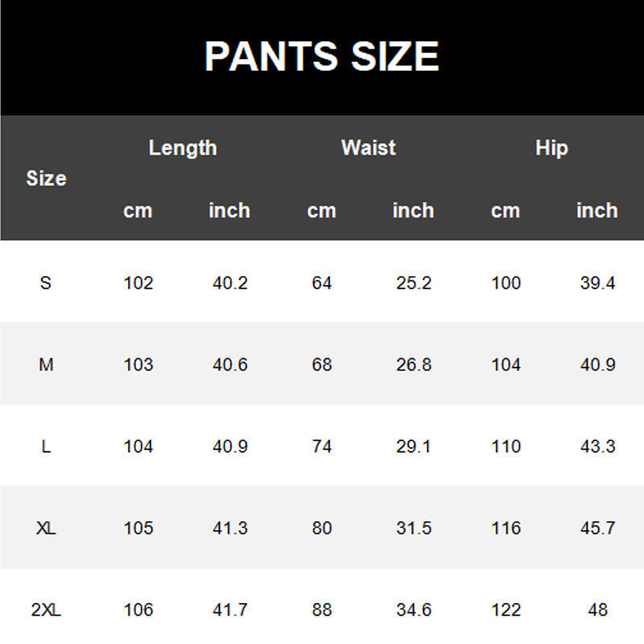644x644 pixels.
Task: Select the 2XL size row label
Action: 46,609
